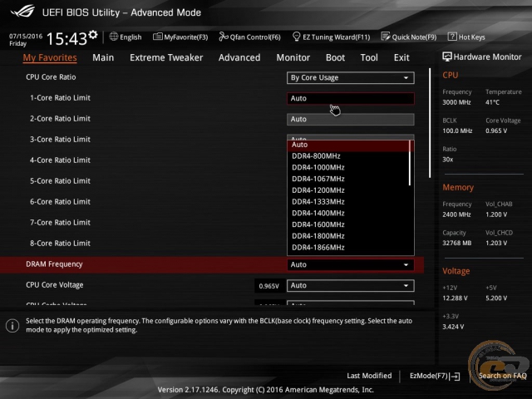Open CPU Core Ratio dropdown
The height and width of the screenshot is (399, 532).
click(x=351, y=77)
